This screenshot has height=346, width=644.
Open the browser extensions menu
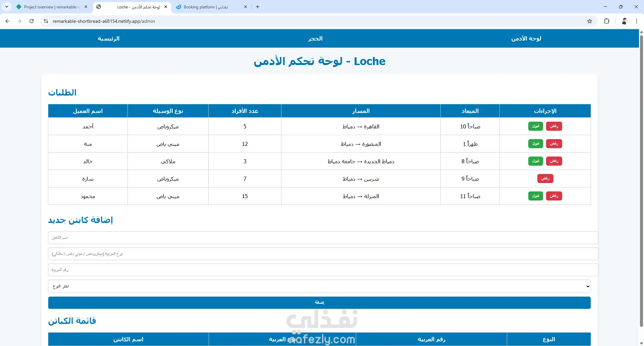point(606,21)
